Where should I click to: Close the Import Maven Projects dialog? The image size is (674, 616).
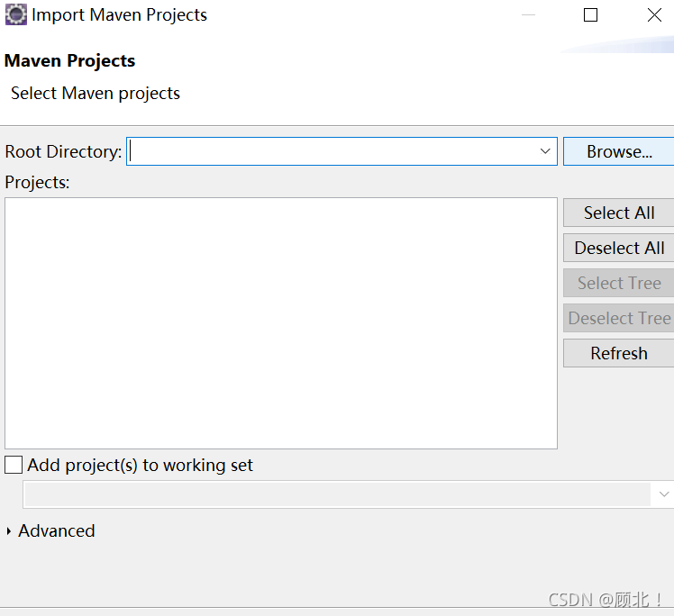[x=654, y=15]
